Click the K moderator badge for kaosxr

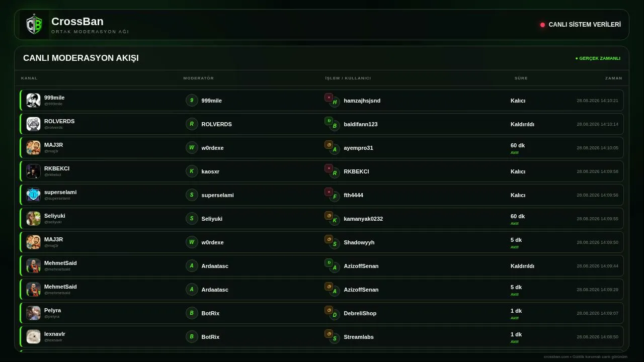pyautogui.click(x=191, y=171)
